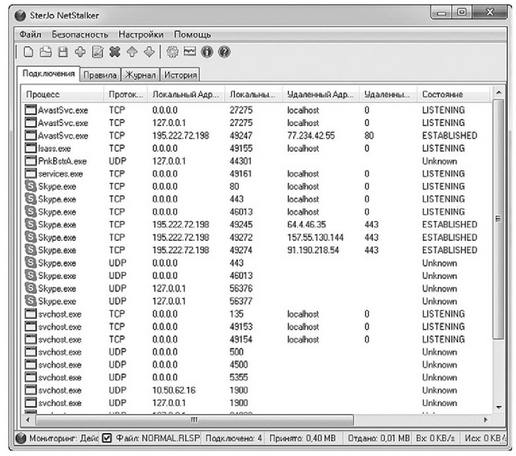Click the horizontal scrollbar thumb
Viewport: 516px width, 456px height.
(194, 420)
